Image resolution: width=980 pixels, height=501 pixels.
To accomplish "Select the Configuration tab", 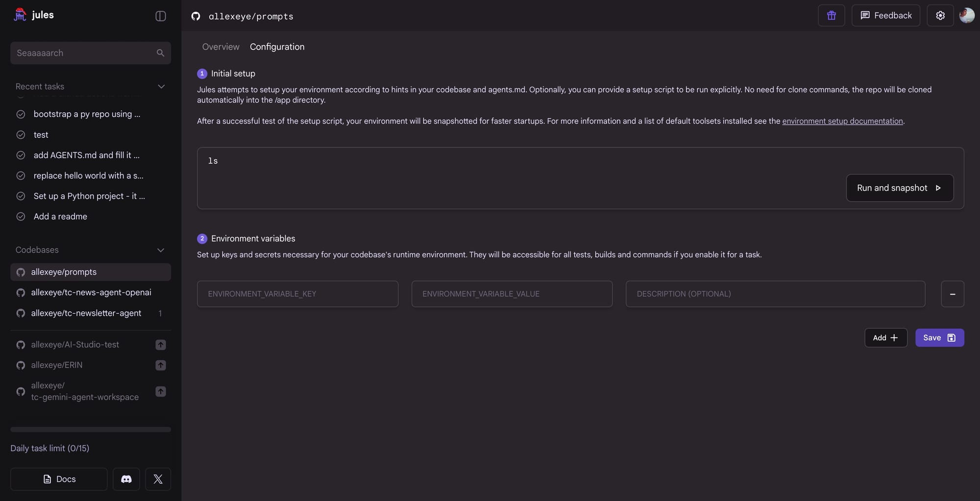I will pyautogui.click(x=277, y=47).
